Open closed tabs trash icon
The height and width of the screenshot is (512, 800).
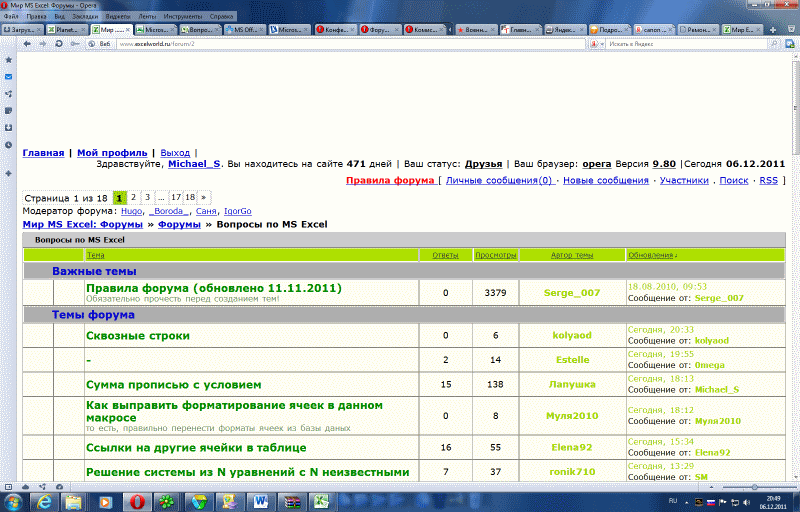(x=790, y=30)
